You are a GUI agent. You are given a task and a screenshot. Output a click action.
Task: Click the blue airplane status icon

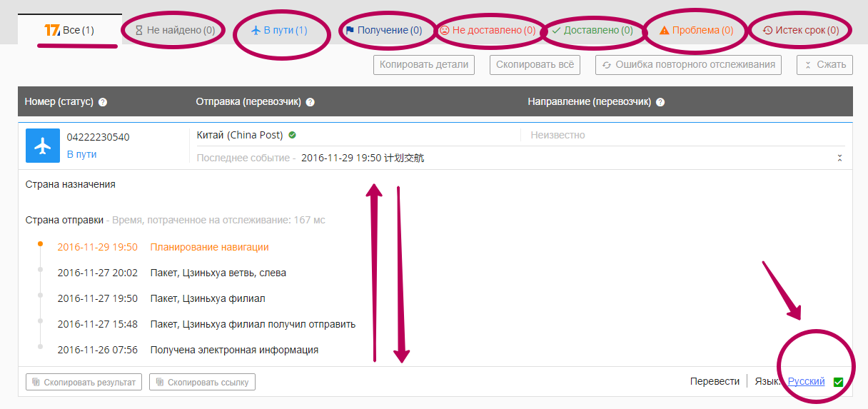tap(43, 146)
